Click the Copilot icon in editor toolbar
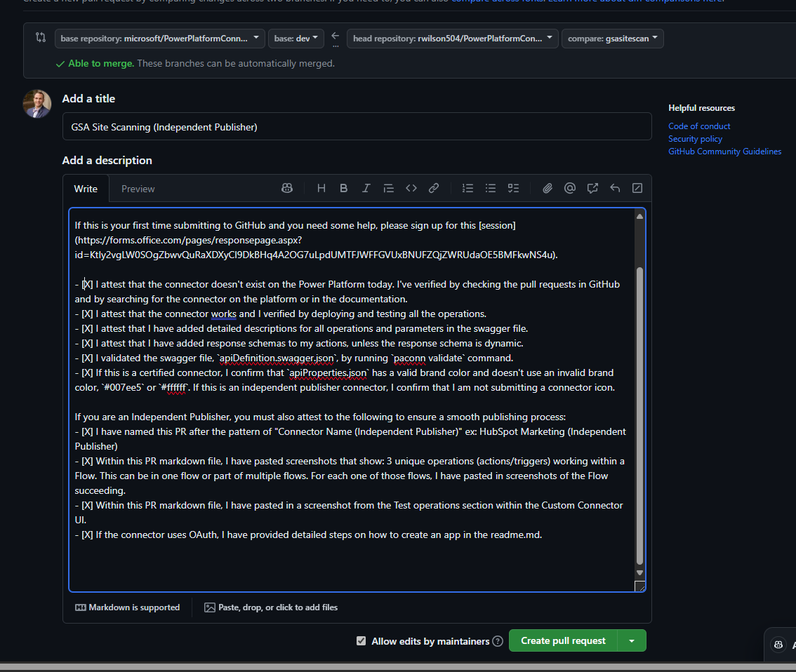The width and height of the screenshot is (796, 672). click(287, 188)
